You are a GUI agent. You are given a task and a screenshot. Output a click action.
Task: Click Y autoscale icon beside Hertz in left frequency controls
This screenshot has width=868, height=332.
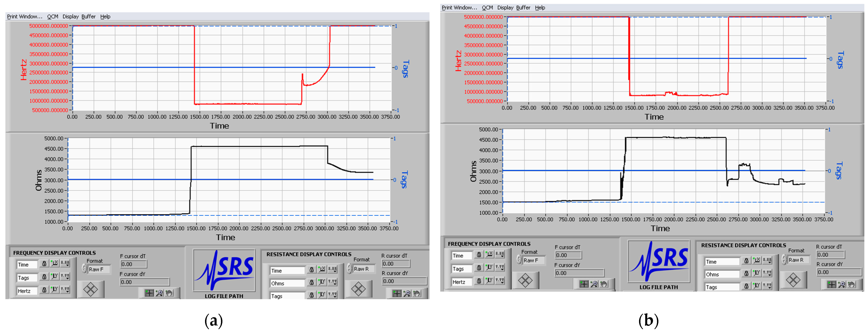click(x=54, y=289)
